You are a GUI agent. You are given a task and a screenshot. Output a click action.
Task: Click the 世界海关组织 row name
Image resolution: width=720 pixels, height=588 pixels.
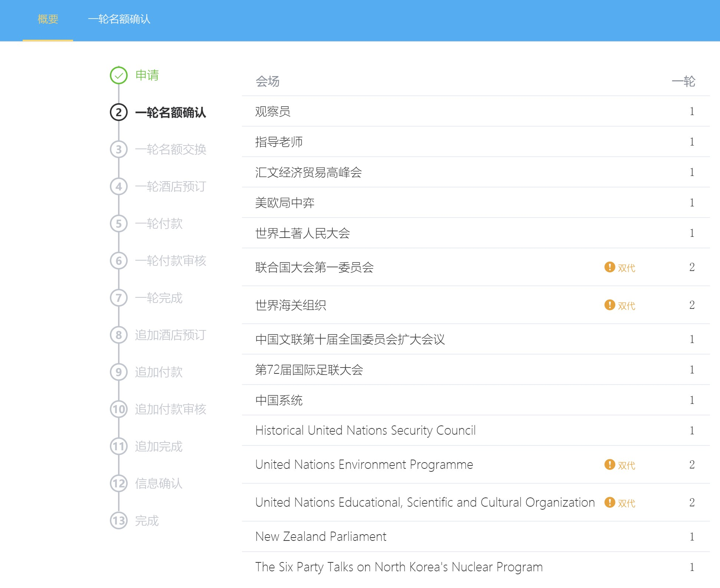click(x=291, y=305)
